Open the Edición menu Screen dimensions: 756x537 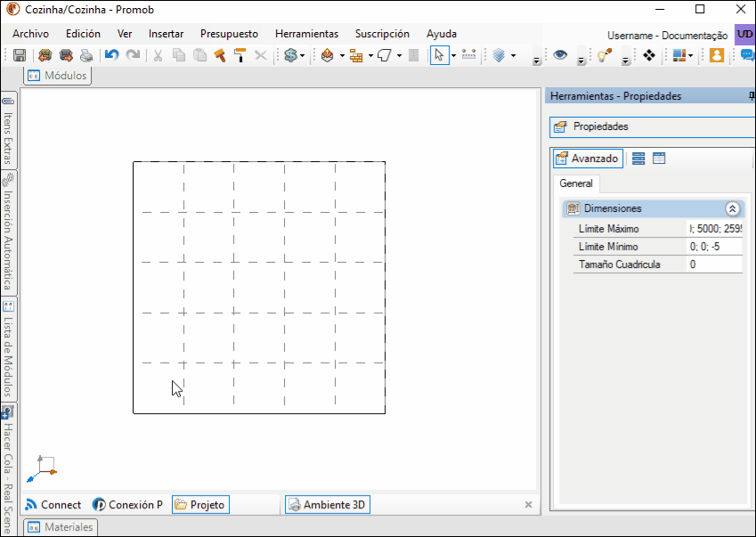84,34
